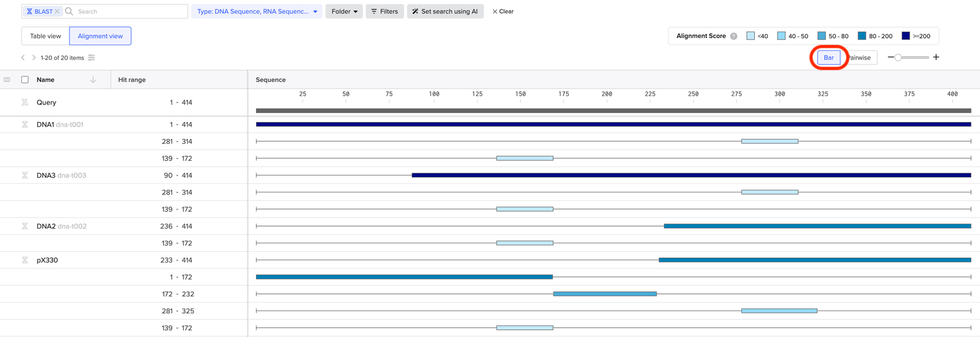Switch to Bar alignment display
Image resolution: width=980 pixels, height=337 pixels.
(828, 57)
